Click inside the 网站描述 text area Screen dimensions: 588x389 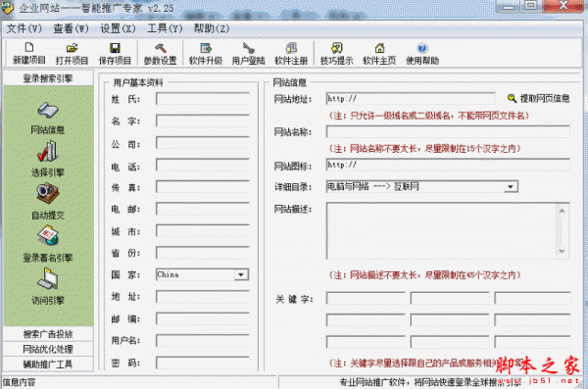coord(441,231)
